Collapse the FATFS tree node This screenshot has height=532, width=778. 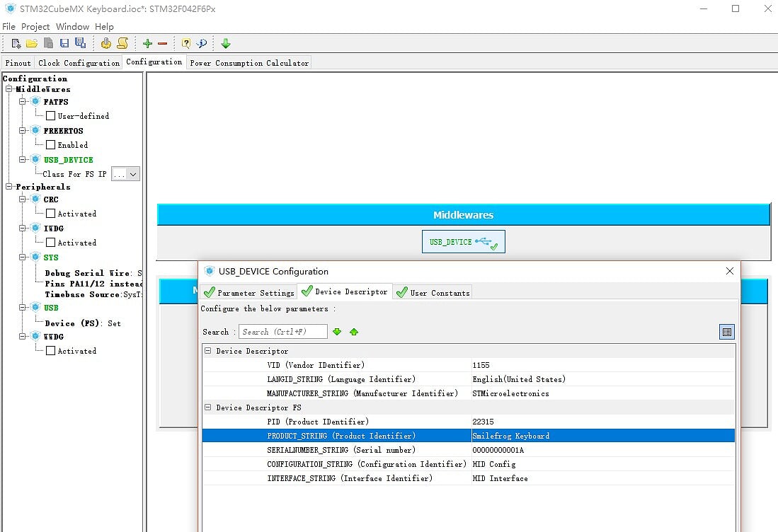(23, 102)
